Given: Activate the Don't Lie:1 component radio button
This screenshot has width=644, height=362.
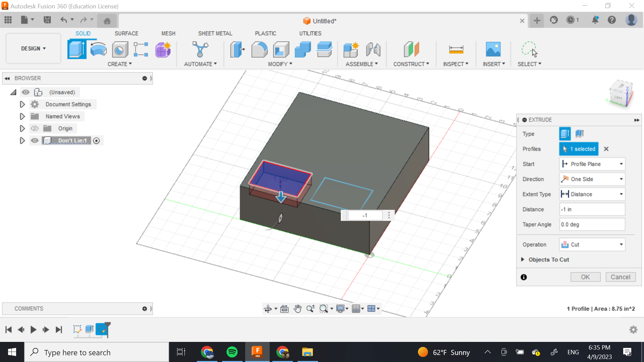Looking at the screenshot, I should (x=97, y=141).
